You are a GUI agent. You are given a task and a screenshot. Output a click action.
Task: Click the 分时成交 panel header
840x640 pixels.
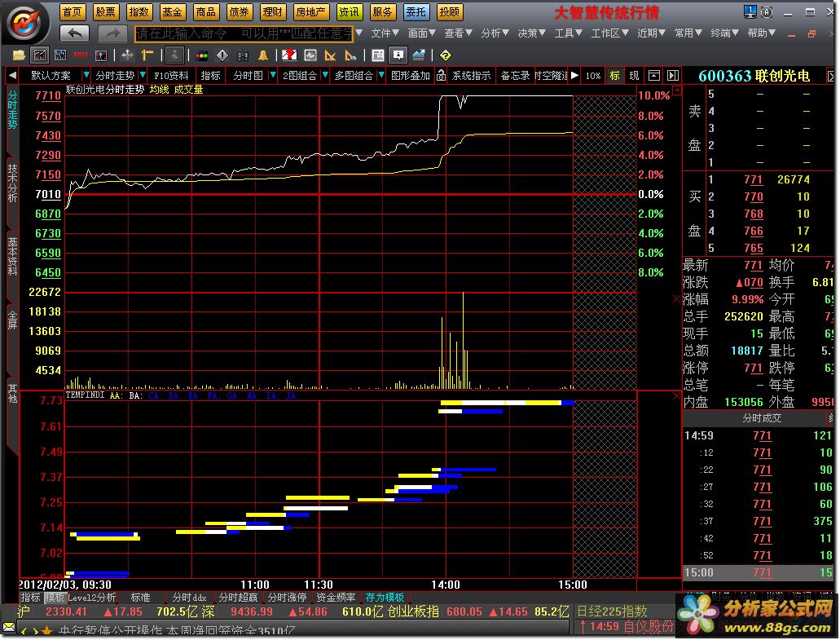(761, 418)
